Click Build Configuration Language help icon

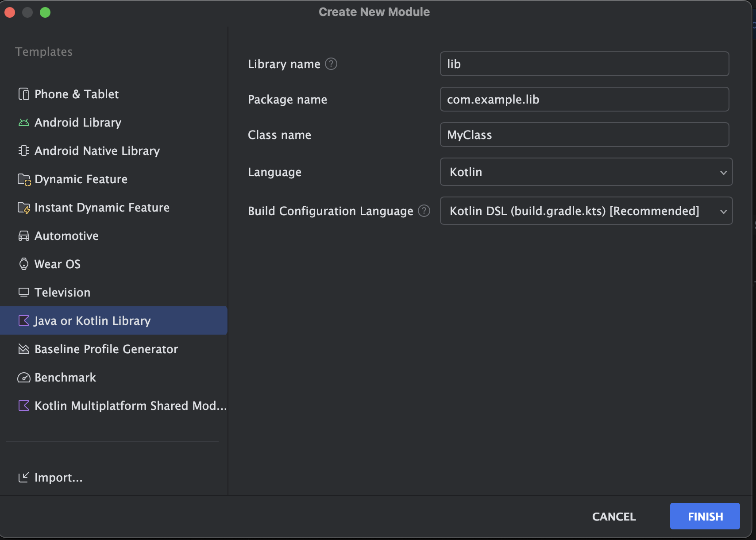pyautogui.click(x=424, y=211)
